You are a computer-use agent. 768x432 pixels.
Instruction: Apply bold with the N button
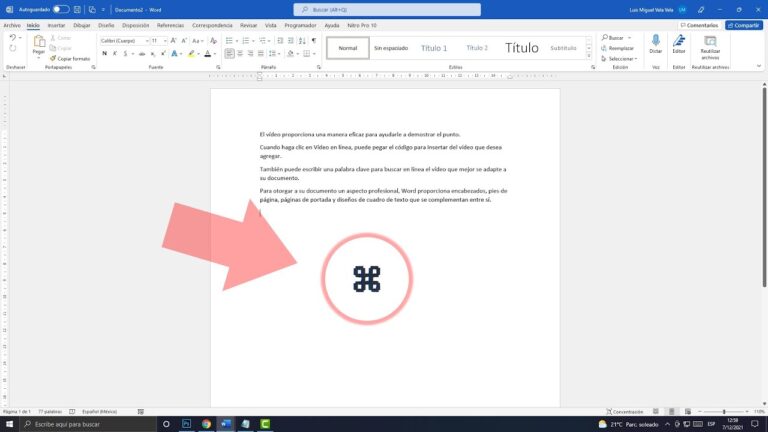pos(104,53)
